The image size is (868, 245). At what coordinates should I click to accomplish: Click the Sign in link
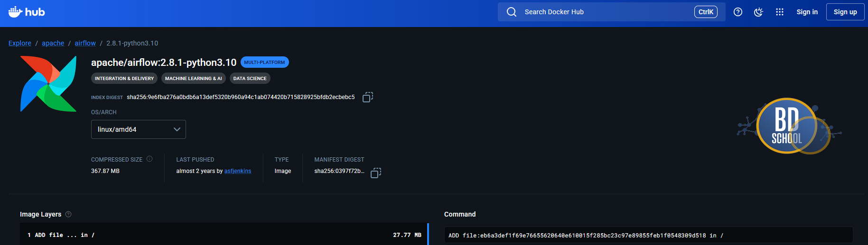click(x=807, y=12)
